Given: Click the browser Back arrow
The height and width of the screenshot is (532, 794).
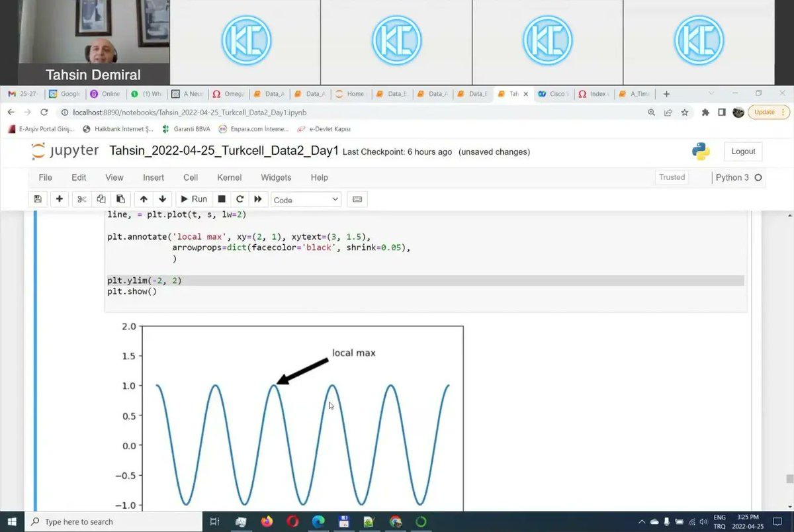Looking at the screenshot, I should pyautogui.click(x=11, y=112).
